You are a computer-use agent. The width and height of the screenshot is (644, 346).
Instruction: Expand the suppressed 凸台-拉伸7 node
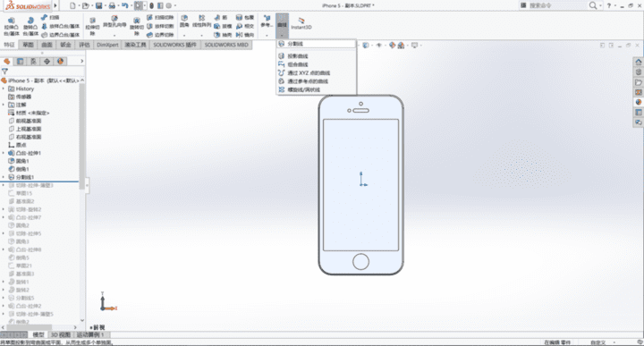(x=4, y=217)
